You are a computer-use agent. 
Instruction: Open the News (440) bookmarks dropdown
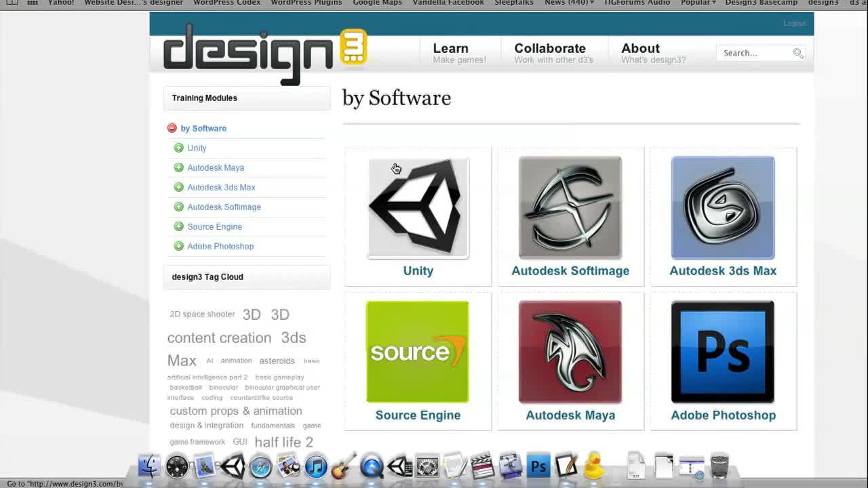coord(568,3)
